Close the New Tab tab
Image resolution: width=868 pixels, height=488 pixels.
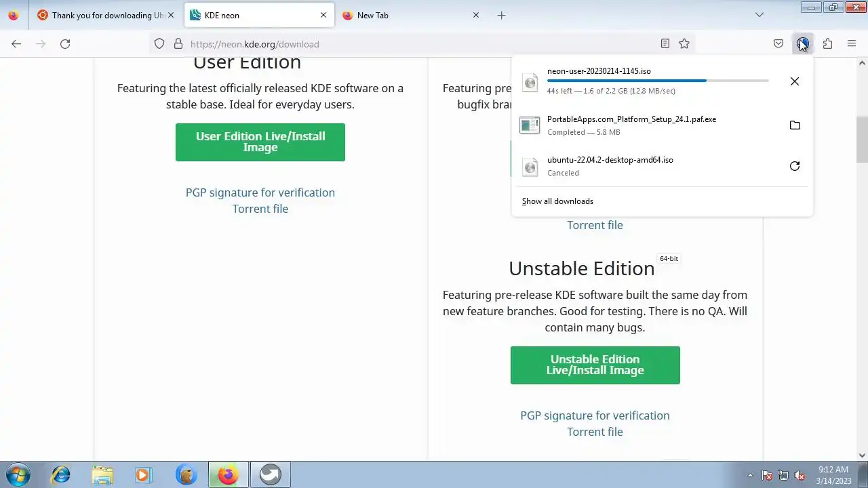pos(476,15)
